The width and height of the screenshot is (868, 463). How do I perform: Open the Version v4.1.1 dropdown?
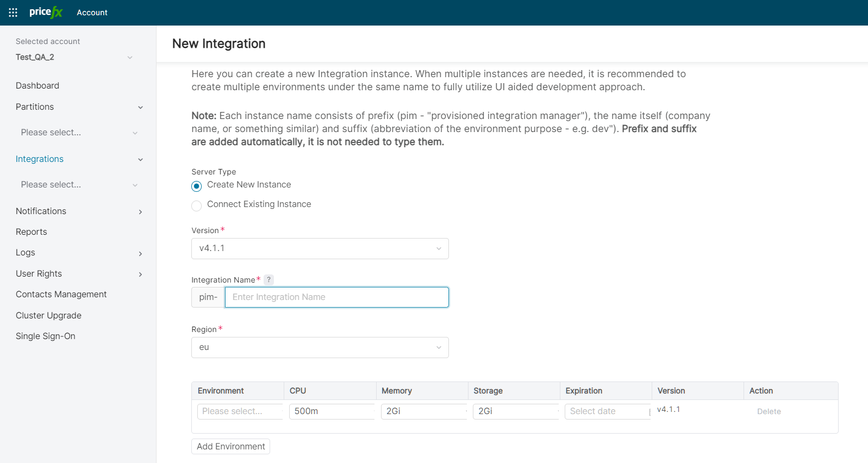[x=320, y=249]
